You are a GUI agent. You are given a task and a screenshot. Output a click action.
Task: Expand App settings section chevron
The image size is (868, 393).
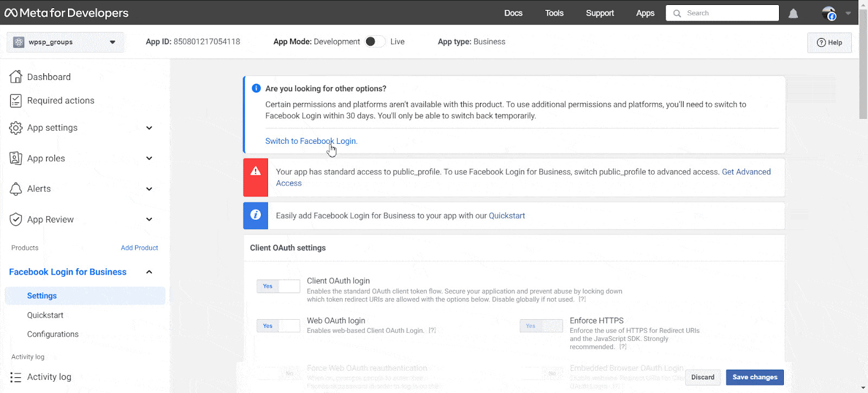pyautogui.click(x=149, y=128)
